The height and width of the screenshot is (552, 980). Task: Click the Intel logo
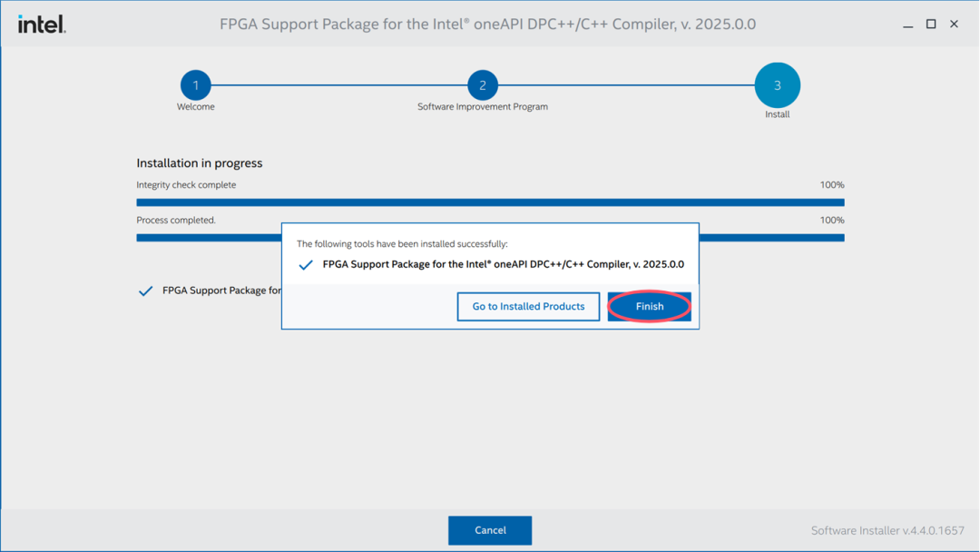coord(42,25)
